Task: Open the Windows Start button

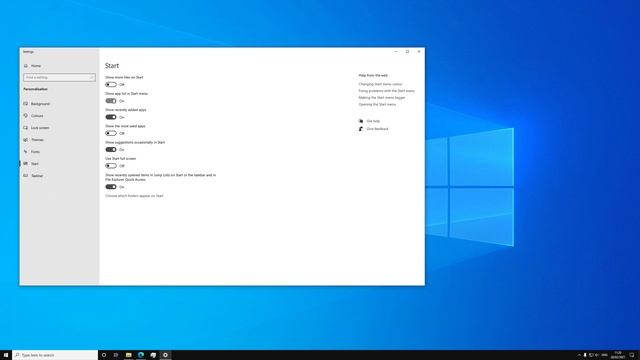Action: pos(6,355)
